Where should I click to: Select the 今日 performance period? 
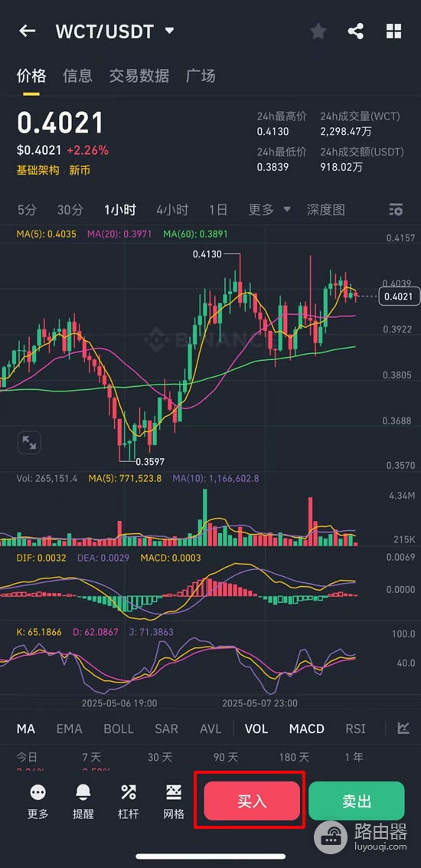(26, 756)
